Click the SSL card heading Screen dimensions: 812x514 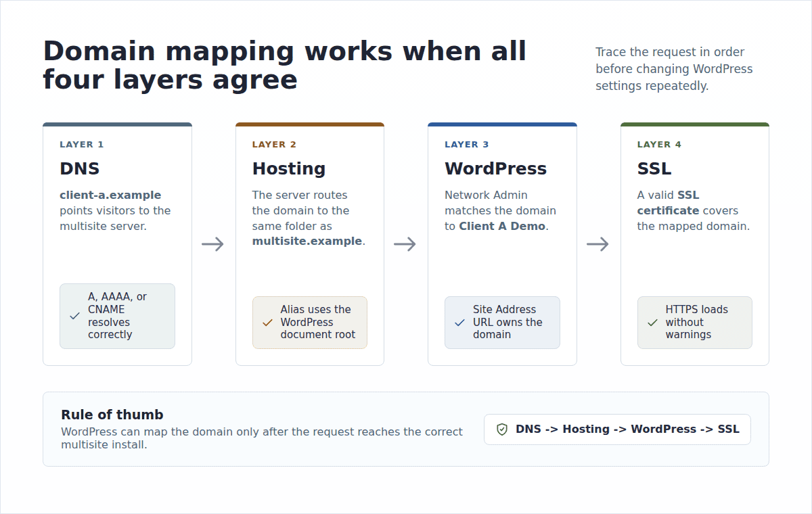click(x=654, y=168)
